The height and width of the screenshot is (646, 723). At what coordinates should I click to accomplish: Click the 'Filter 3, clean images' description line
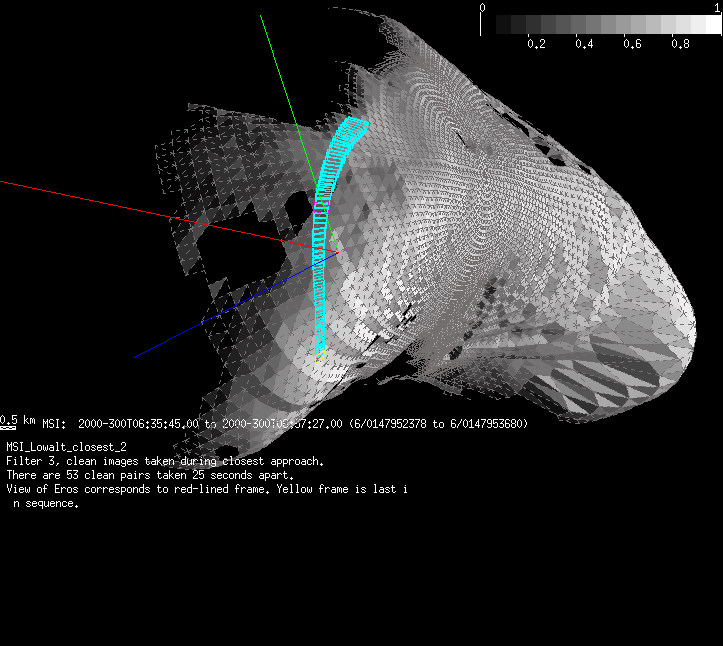coord(165,461)
